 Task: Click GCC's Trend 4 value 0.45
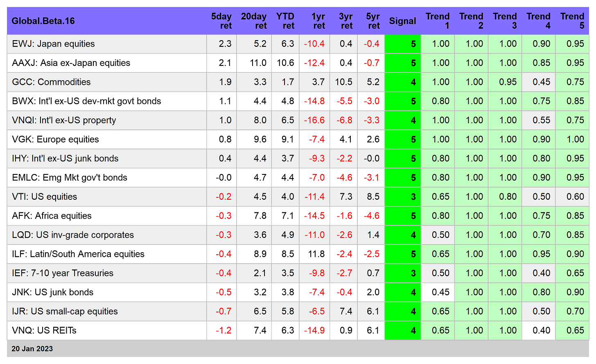click(x=542, y=82)
